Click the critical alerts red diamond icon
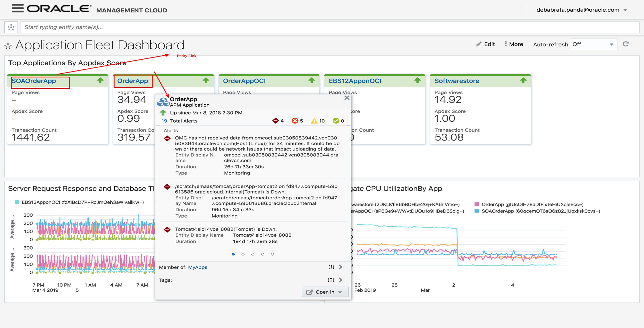Viewport: 644px width, 328px height. click(x=275, y=121)
